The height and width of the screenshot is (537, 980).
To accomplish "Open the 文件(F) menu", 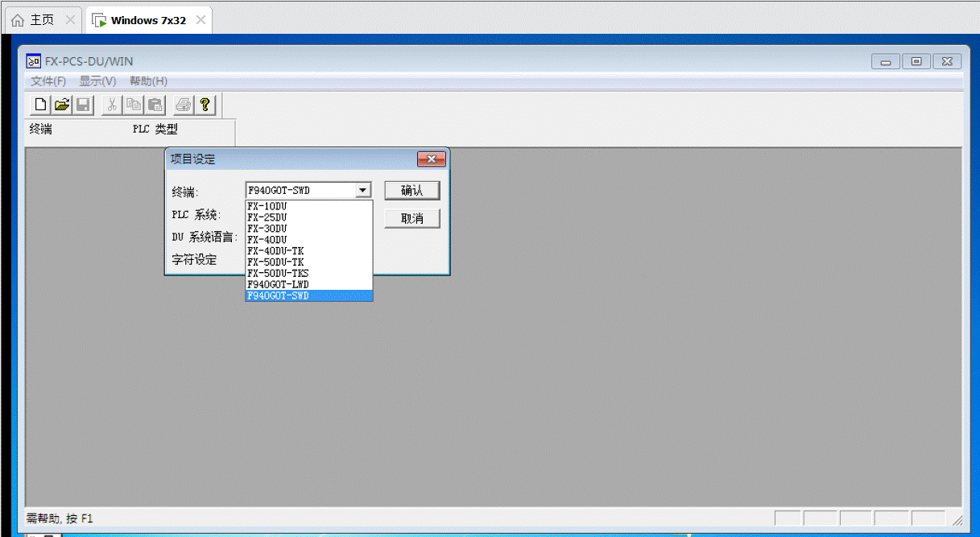I will pyautogui.click(x=48, y=81).
